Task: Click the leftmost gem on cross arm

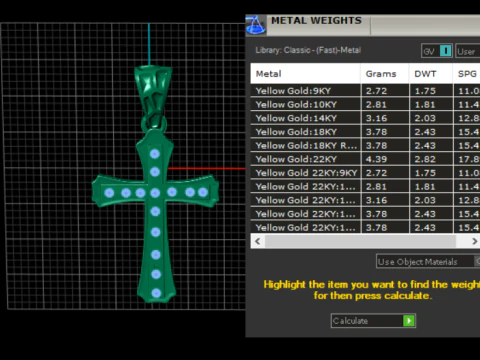Action: pyautogui.click(x=109, y=193)
